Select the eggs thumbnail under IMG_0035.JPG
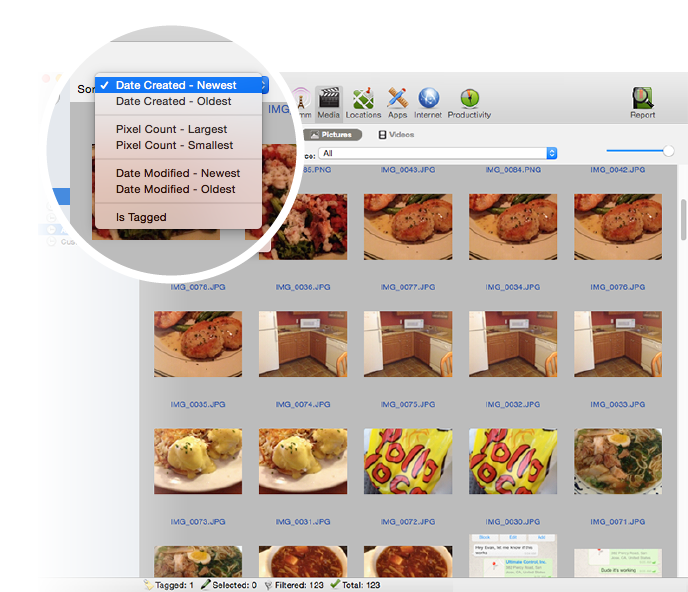Viewport: 688px width, 592px height. coord(198,461)
